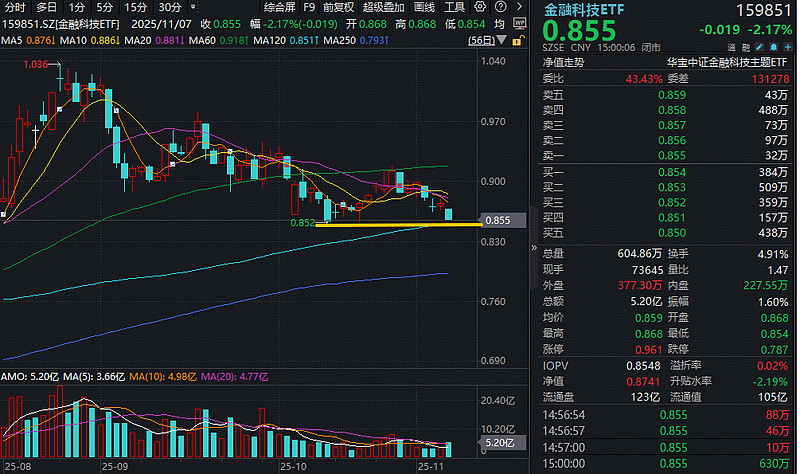Viewport: 800px width, 474px height.
Task: Switch to 多日 multi-day tab
Action: click(46, 7)
